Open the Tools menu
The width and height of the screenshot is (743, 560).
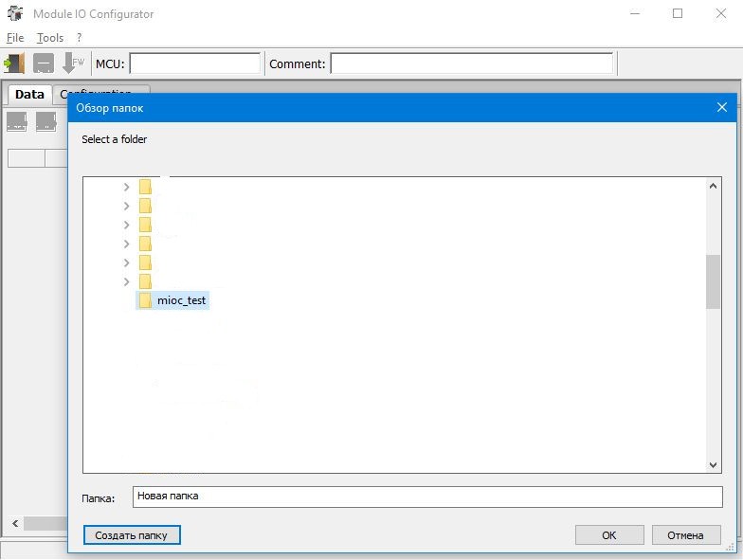point(49,38)
